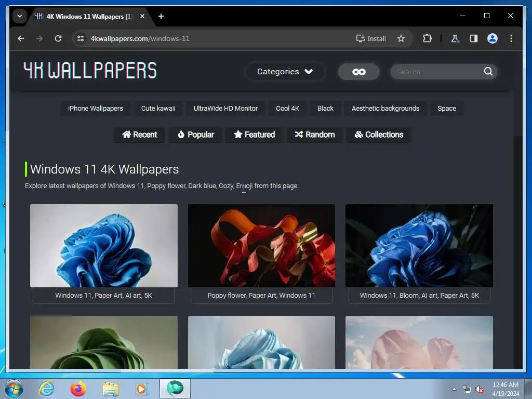Launch Internet Explorer from the taskbar
Image resolution: width=532 pixels, height=399 pixels.
46,389
